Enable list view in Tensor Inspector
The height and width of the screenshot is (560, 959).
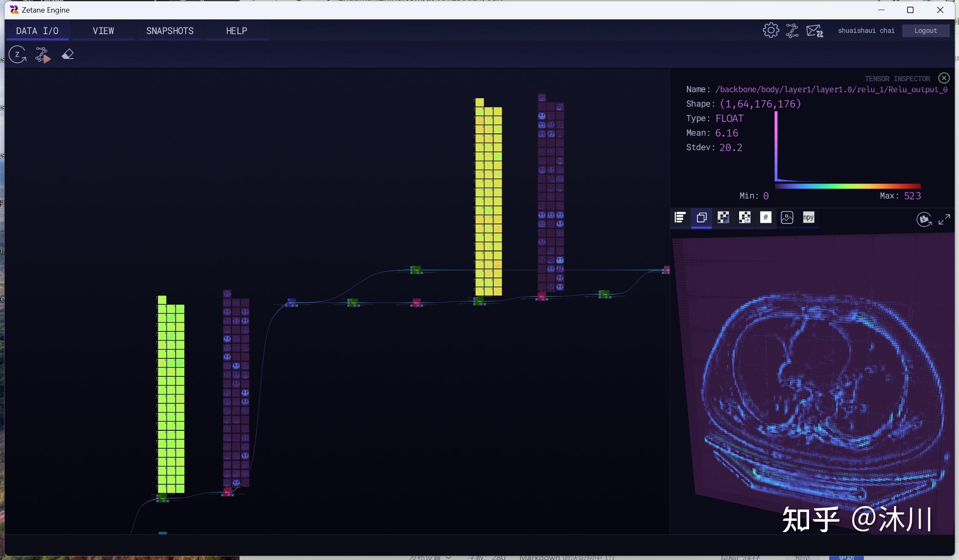click(679, 217)
